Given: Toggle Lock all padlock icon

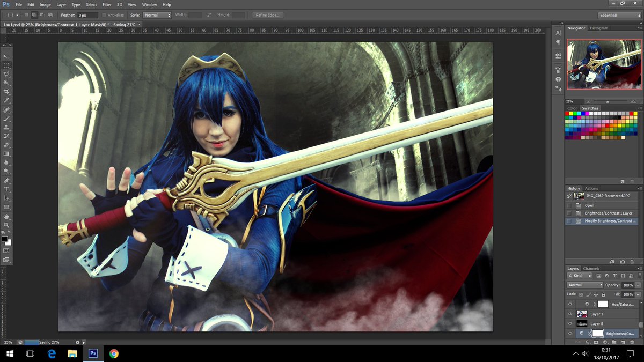Looking at the screenshot, I should [603, 294].
